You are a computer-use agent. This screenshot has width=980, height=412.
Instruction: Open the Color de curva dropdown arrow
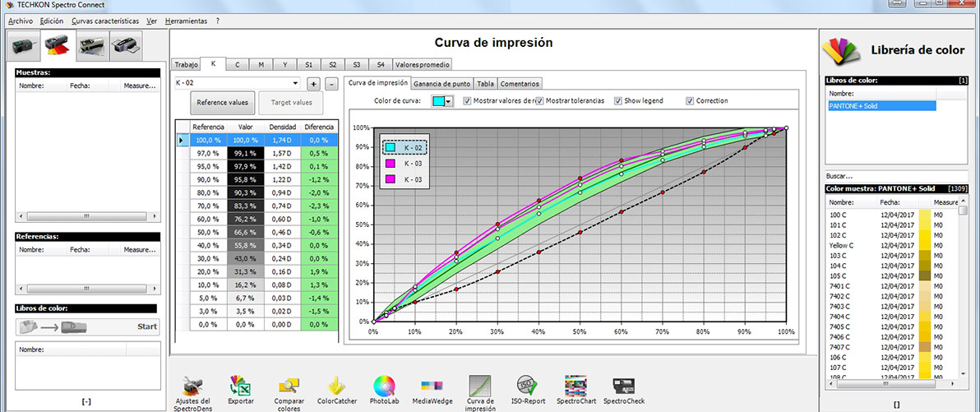click(448, 101)
